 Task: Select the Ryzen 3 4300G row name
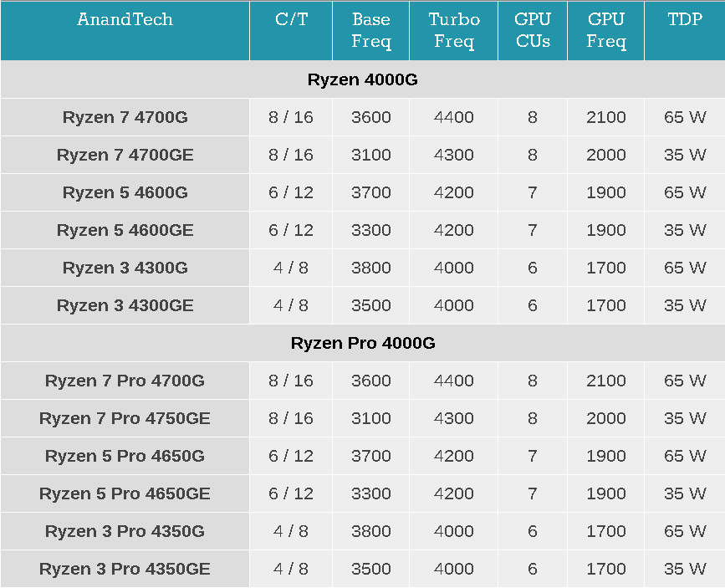pyautogui.click(x=125, y=268)
